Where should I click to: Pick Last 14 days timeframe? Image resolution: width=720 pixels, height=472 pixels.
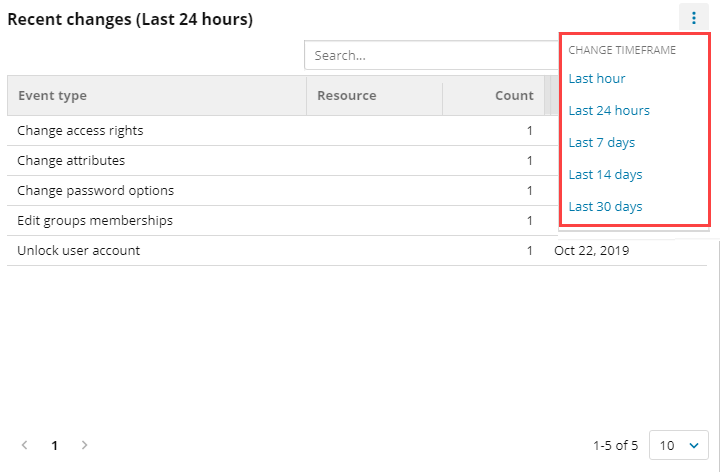click(605, 174)
